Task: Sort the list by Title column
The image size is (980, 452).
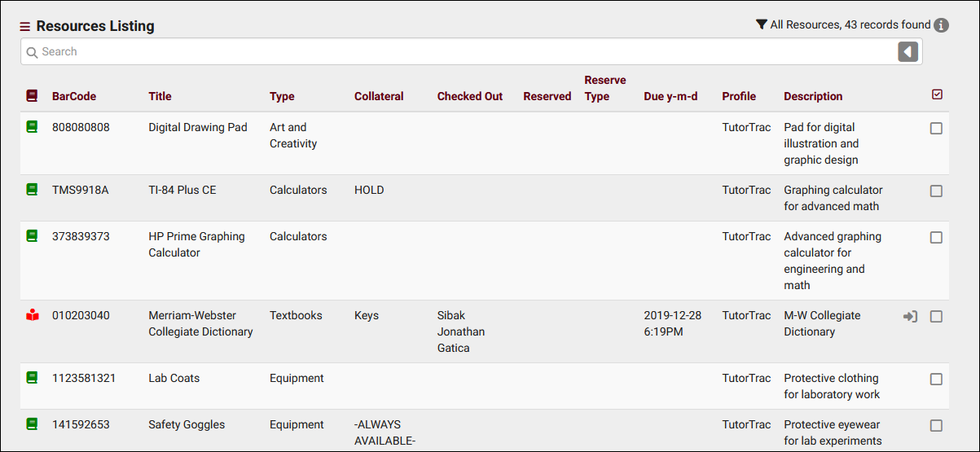Action: pos(160,96)
